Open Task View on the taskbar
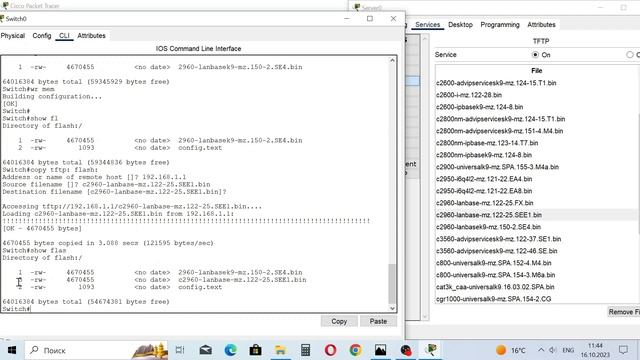640x360 pixels. pyautogui.click(x=180, y=350)
